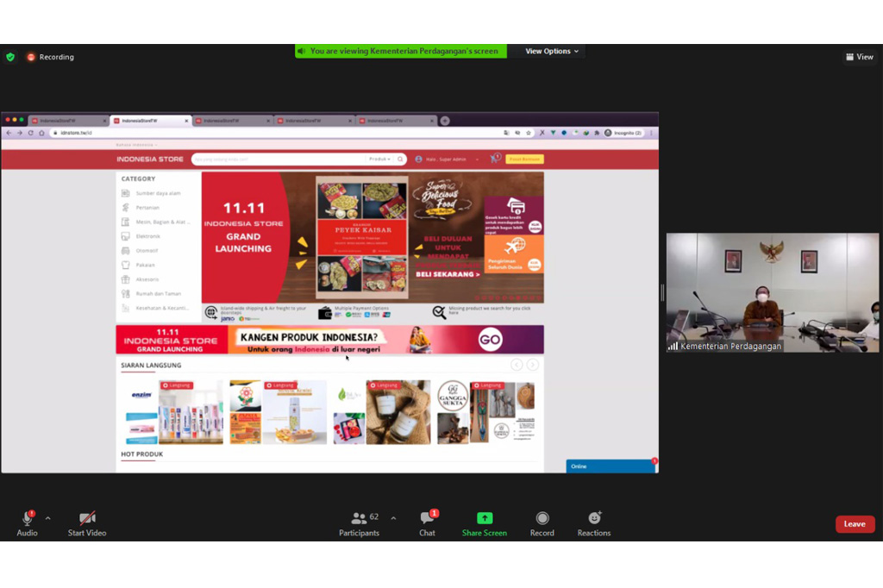
Task: Open the Zoom Reactions menu
Action: (593, 523)
